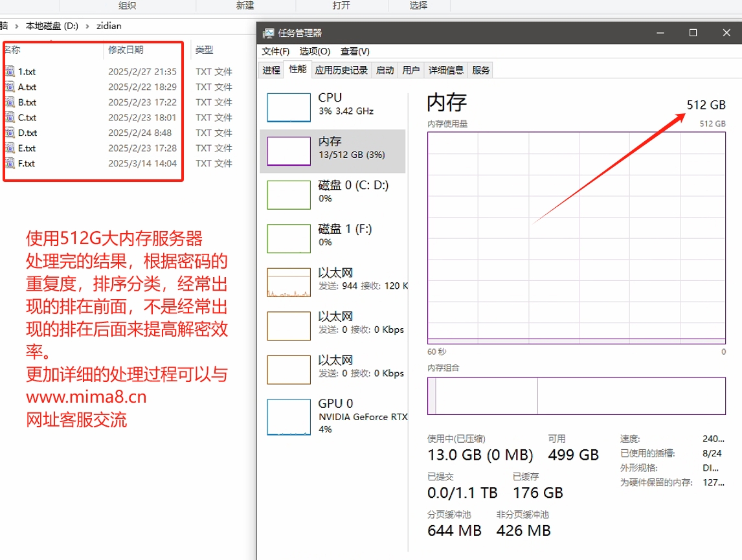The width and height of the screenshot is (742, 560).
Task: Click the 打开 button on explorer toolbar
Action: coord(342,6)
